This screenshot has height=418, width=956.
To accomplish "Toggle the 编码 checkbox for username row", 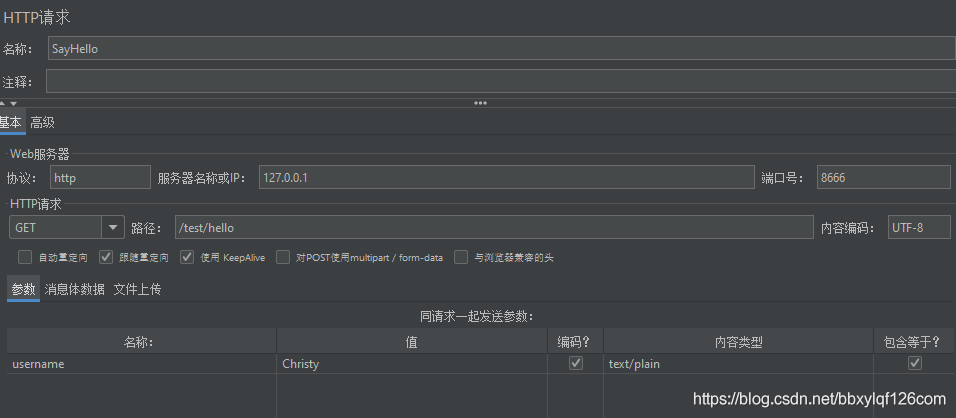I will click(575, 364).
